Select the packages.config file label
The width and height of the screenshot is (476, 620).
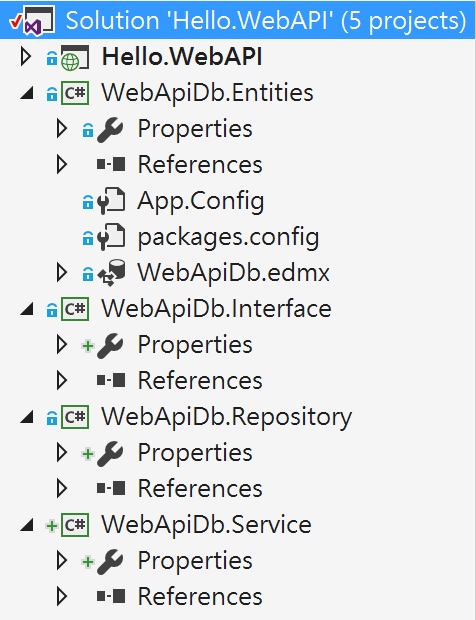(x=229, y=238)
